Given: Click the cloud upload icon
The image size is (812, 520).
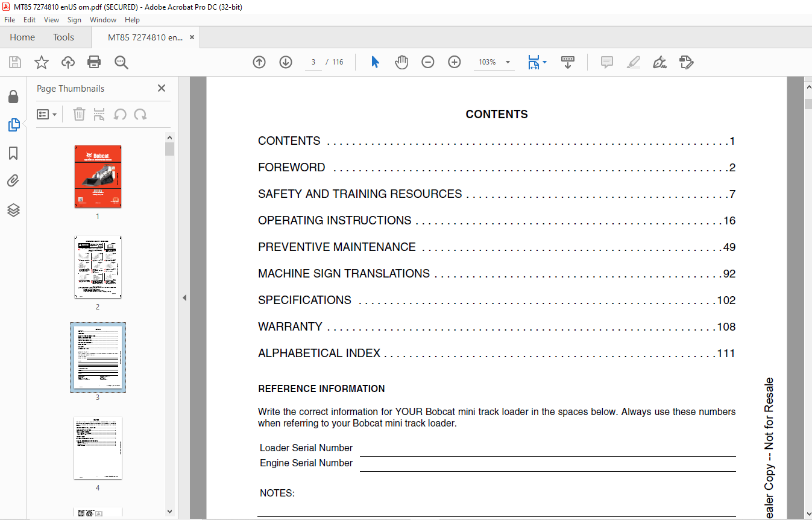Looking at the screenshot, I should click(68, 62).
